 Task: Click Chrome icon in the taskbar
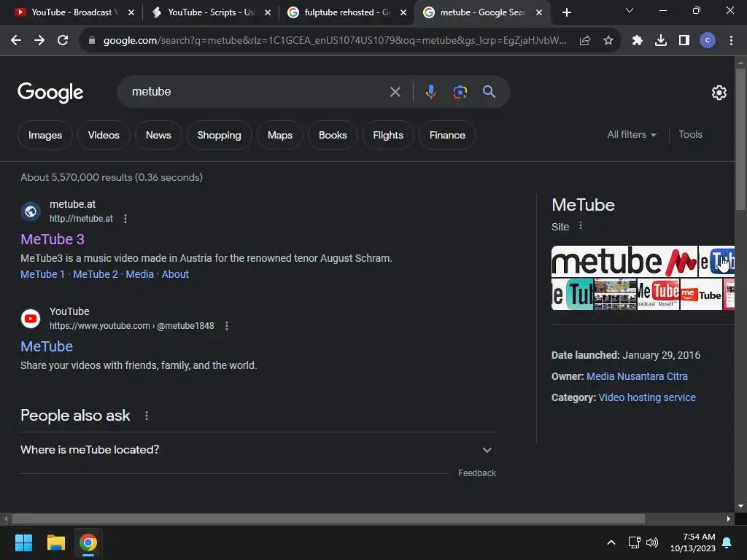pos(88,542)
